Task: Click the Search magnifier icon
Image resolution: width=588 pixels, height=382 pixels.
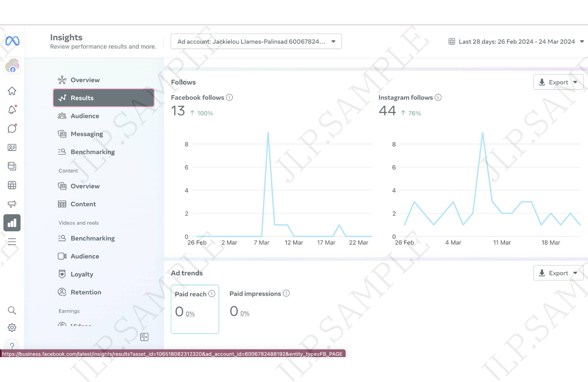Action: click(12, 310)
